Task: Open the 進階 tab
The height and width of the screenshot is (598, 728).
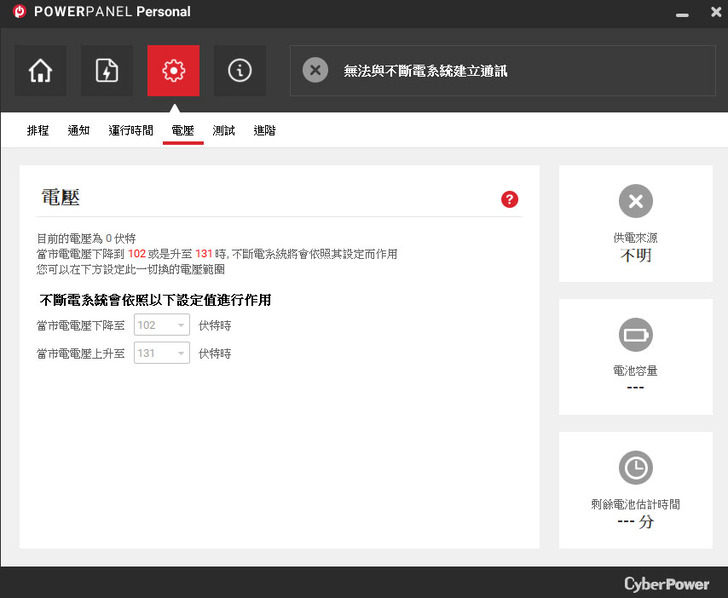Action: point(265,131)
